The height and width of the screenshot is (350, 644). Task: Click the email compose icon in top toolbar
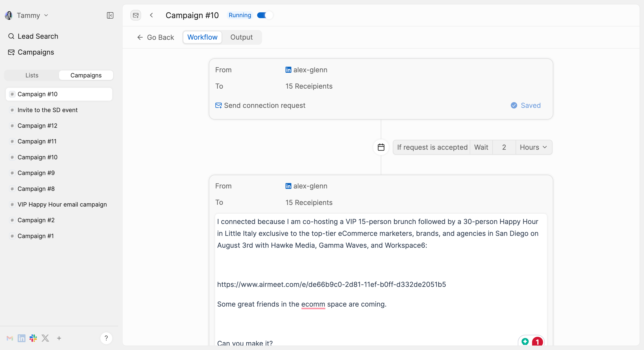136,15
